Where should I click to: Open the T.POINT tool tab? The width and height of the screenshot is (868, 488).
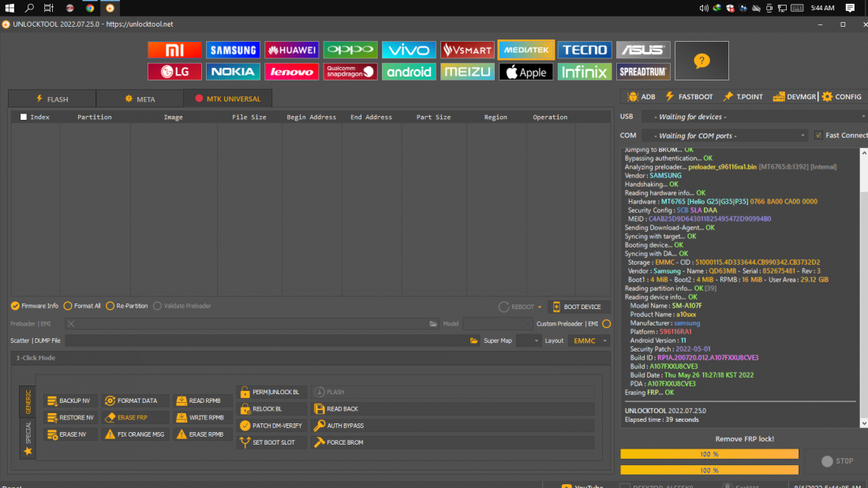(x=743, y=97)
